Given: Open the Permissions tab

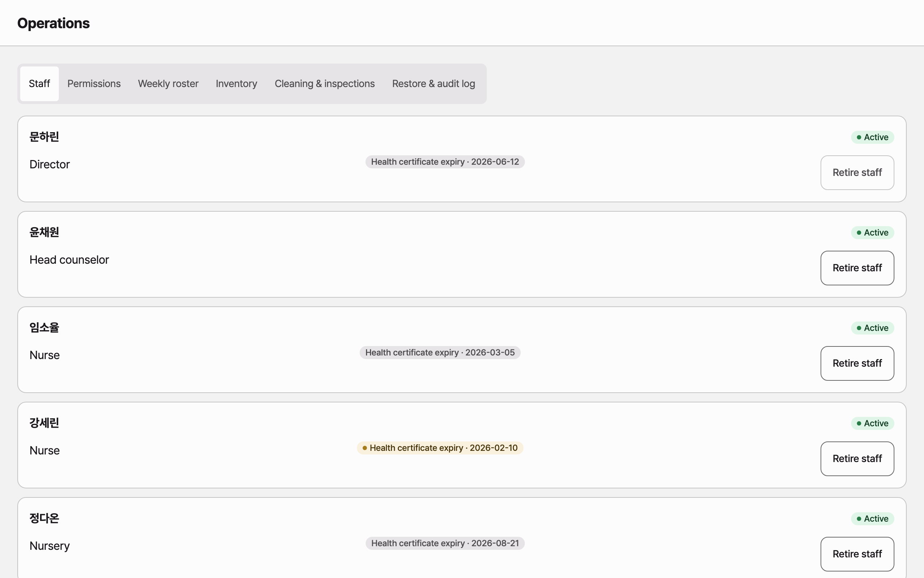Looking at the screenshot, I should [x=94, y=84].
